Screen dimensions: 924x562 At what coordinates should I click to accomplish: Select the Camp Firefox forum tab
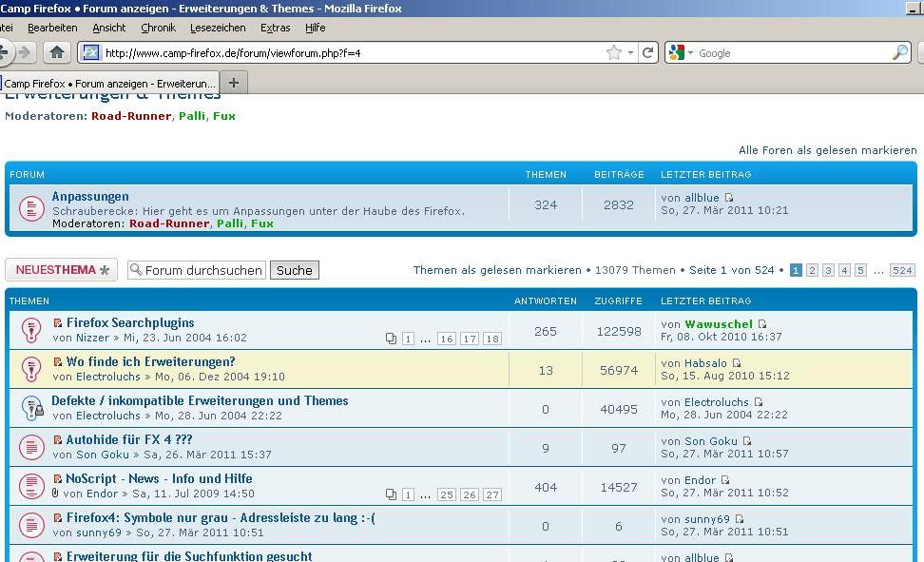[109, 83]
